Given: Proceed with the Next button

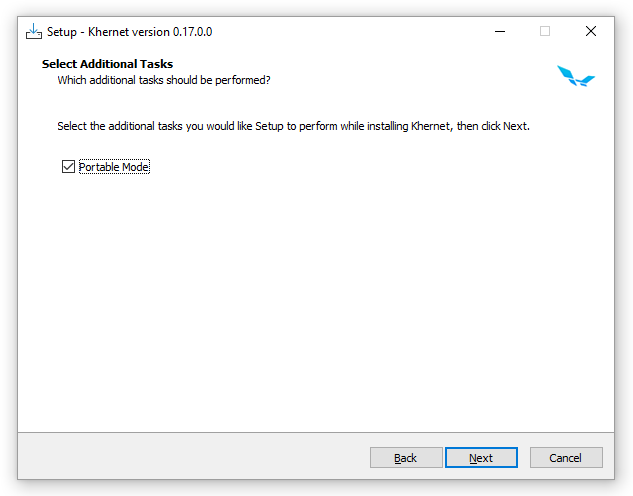Looking at the screenshot, I should tap(481, 458).
